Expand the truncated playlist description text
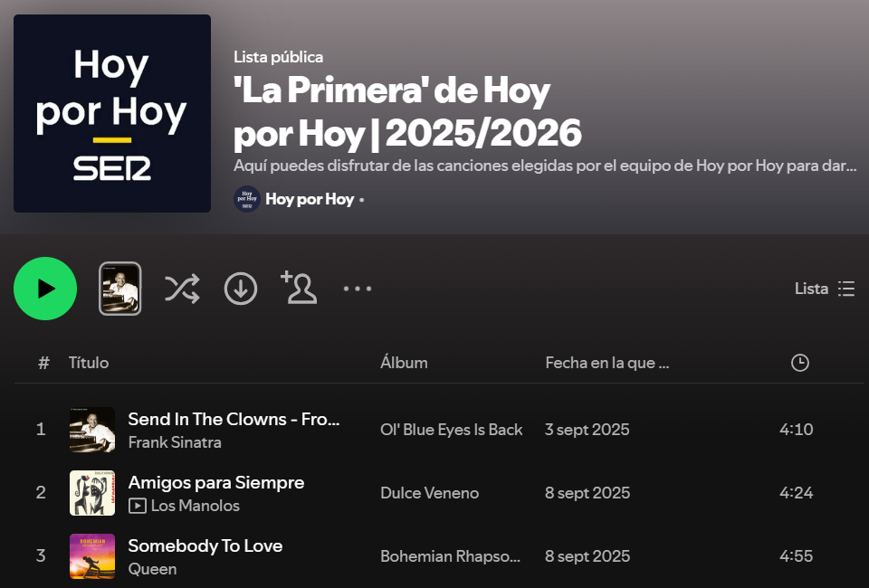The height and width of the screenshot is (588, 869). coord(545,166)
